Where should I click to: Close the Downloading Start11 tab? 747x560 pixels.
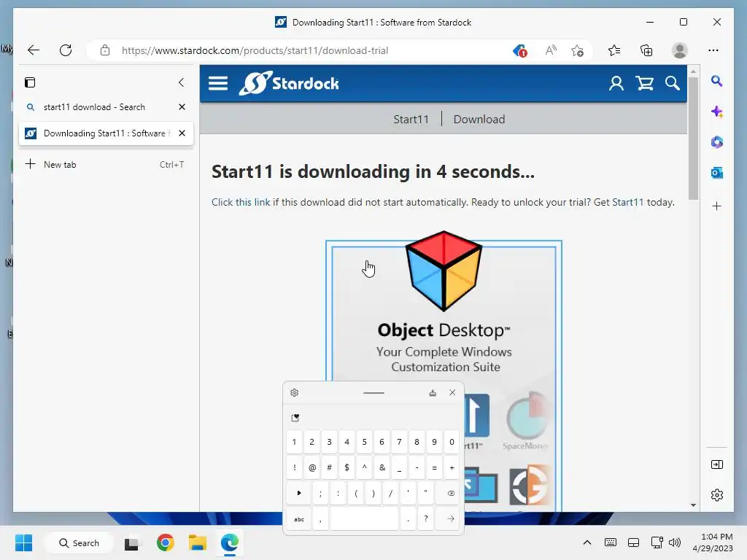[182, 133]
